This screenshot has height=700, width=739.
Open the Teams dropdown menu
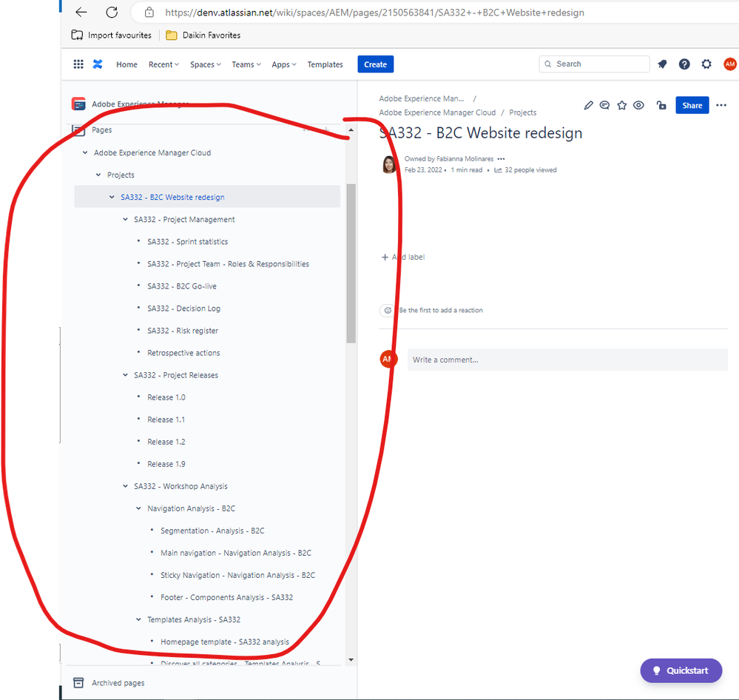pos(246,64)
